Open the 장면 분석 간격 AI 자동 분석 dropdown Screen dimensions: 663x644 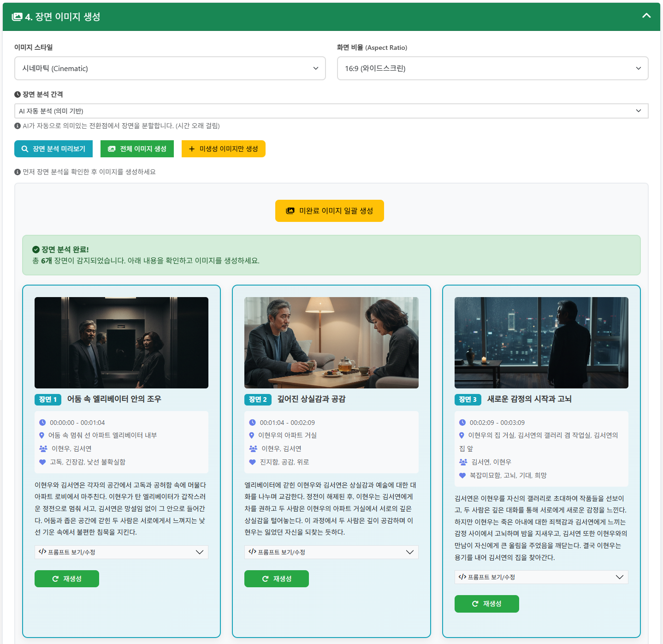pos(331,111)
